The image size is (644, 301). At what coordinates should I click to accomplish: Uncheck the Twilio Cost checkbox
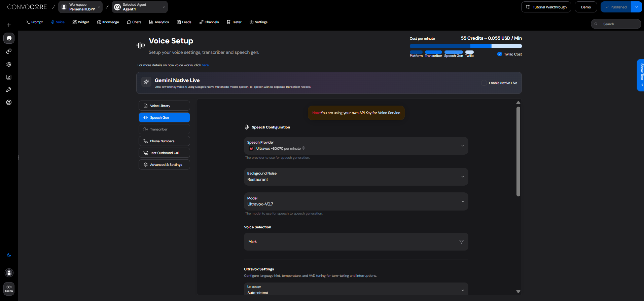(500, 54)
